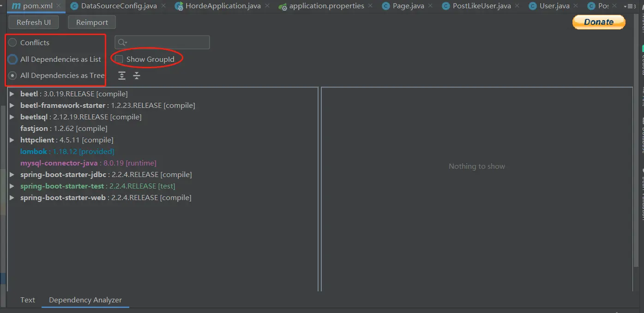The height and width of the screenshot is (313, 644).
Task: Select the beetlsql 2.12.19.RELEASE row label
Action: coord(81,117)
